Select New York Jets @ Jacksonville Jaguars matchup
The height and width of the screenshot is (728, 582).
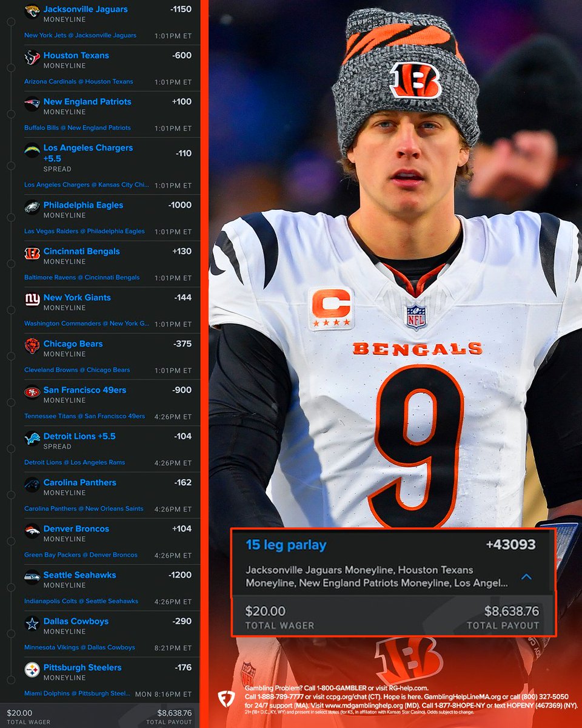coord(80,36)
